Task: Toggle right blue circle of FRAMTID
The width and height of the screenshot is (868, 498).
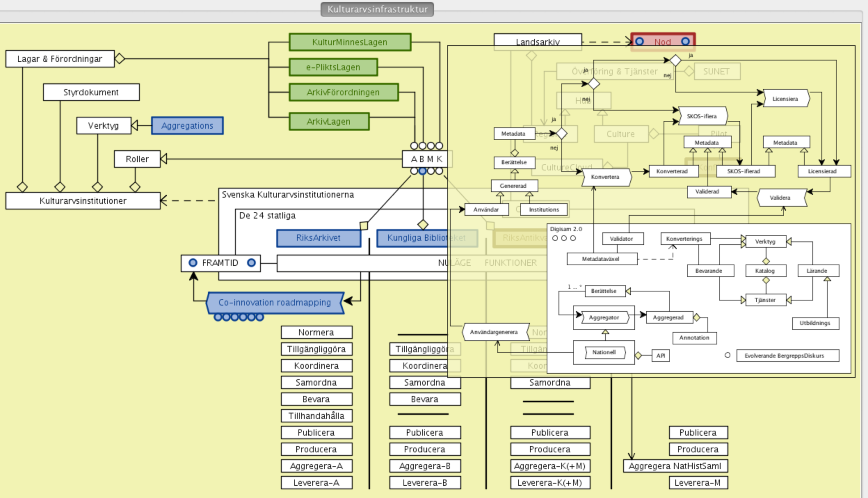Action: (x=251, y=262)
